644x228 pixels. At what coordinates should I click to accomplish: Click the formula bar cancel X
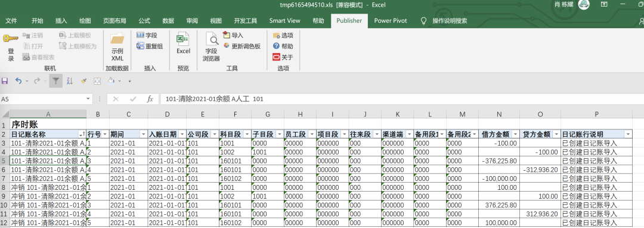116,99
